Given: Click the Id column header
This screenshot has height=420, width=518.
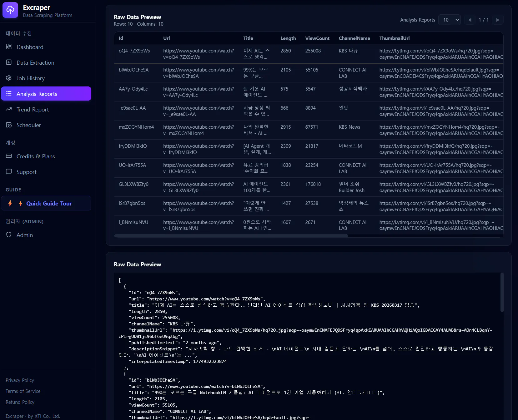Looking at the screenshot, I should [x=121, y=38].
